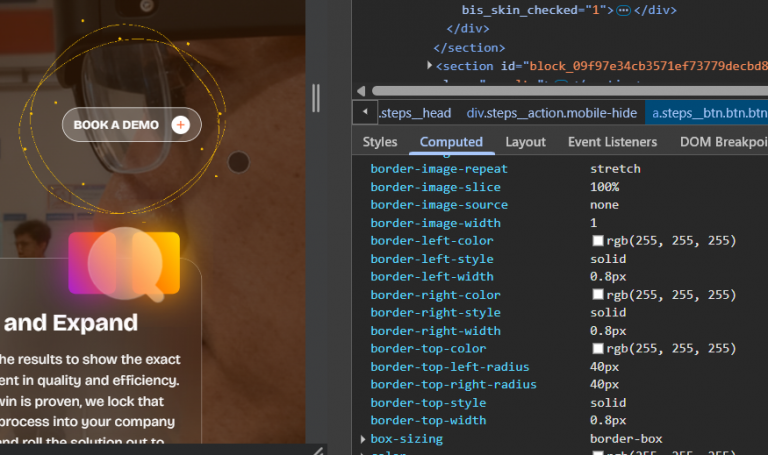Click the viewport resize corner handle

[319, 451]
